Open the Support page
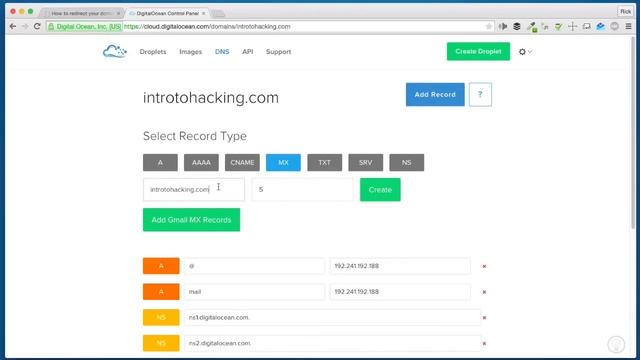Image resolution: width=640 pixels, height=360 pixels. [x=278, y=52]
